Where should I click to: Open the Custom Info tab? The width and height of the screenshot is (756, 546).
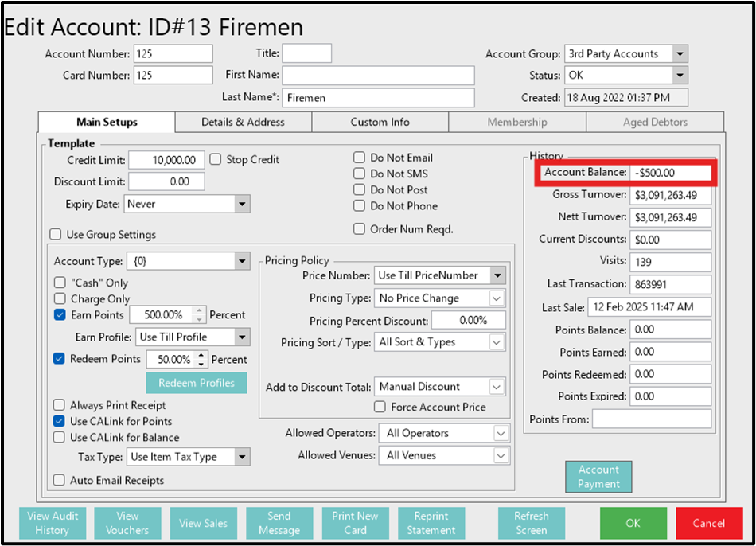[380, 122]
